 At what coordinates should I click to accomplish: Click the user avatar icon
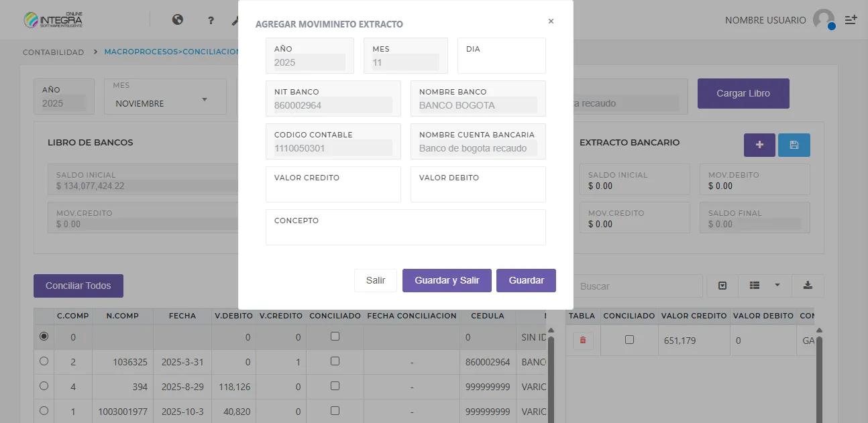(x=824, y=20)
